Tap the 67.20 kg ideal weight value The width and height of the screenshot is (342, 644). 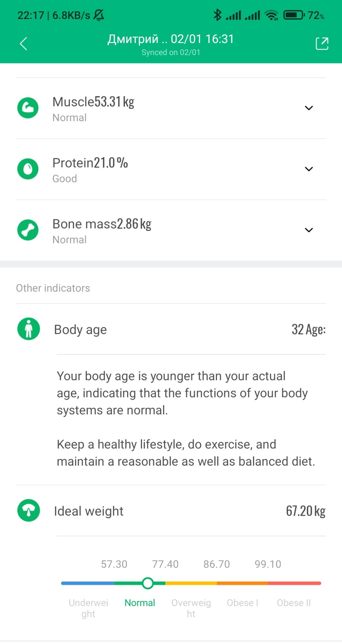305,511
